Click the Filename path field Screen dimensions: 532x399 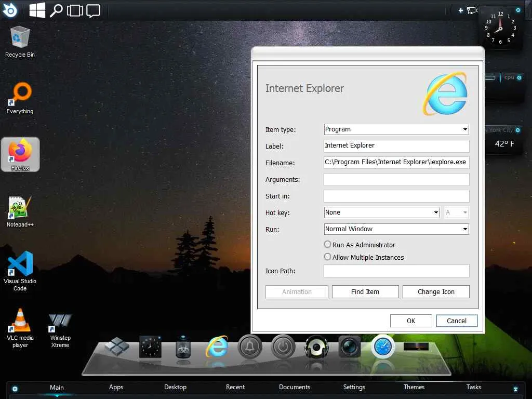click(x=396, y=163)
